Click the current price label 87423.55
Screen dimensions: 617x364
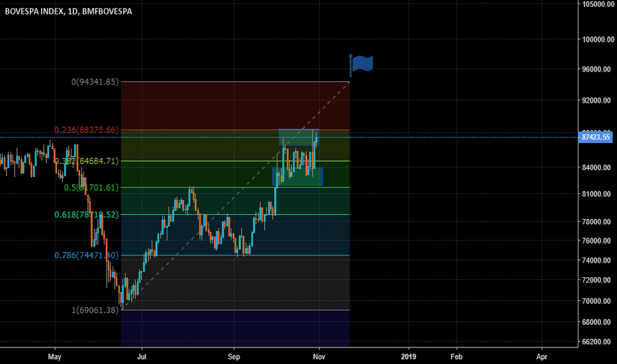coord(596,138)
